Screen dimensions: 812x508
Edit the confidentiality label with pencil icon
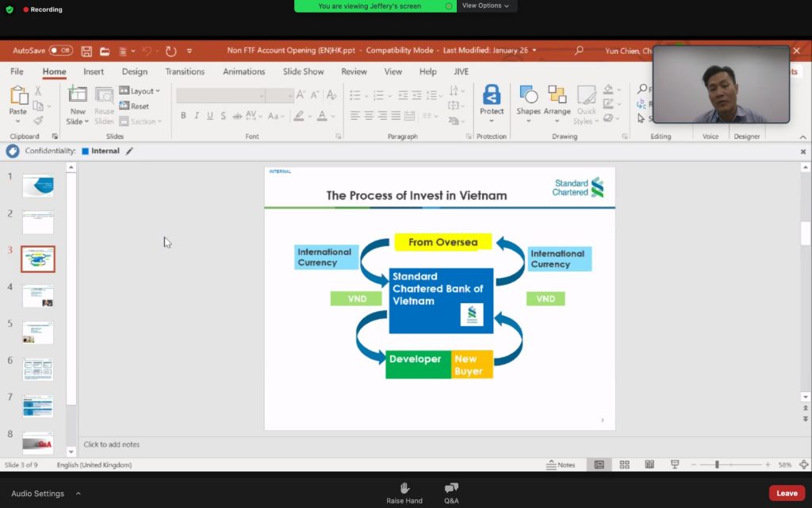tap(129, 151)
